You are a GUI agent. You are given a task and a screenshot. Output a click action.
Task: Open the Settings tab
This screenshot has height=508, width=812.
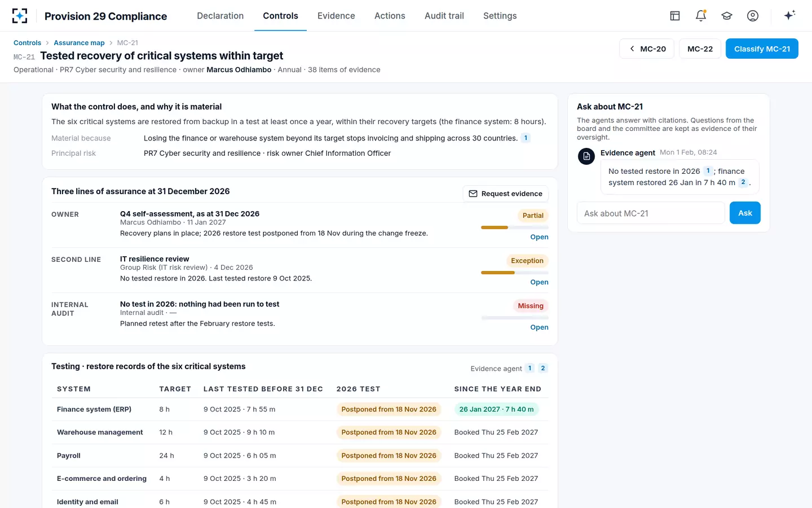(500, 16)
